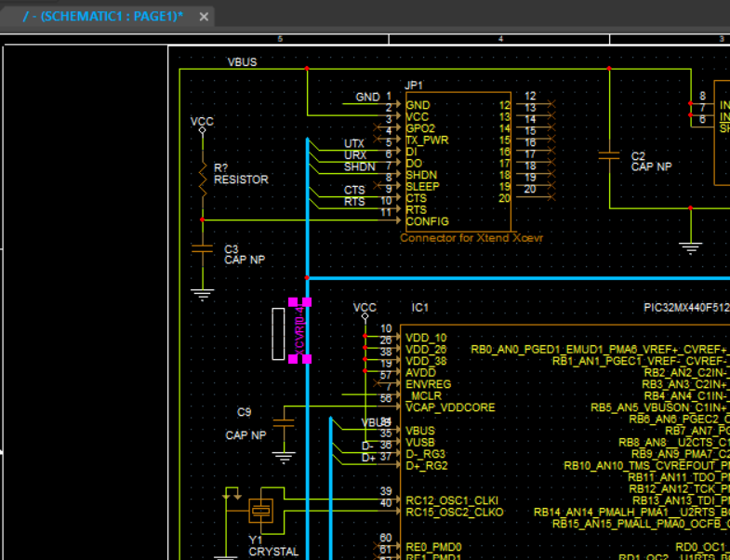730x560 pixels.
Task: Select the R? RESISTOR symbol
Action: point(203,180)
